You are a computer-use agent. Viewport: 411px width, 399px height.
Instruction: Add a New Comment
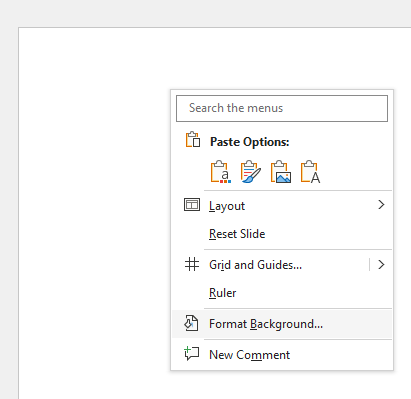pyautogui.click(x=282, y=355)
